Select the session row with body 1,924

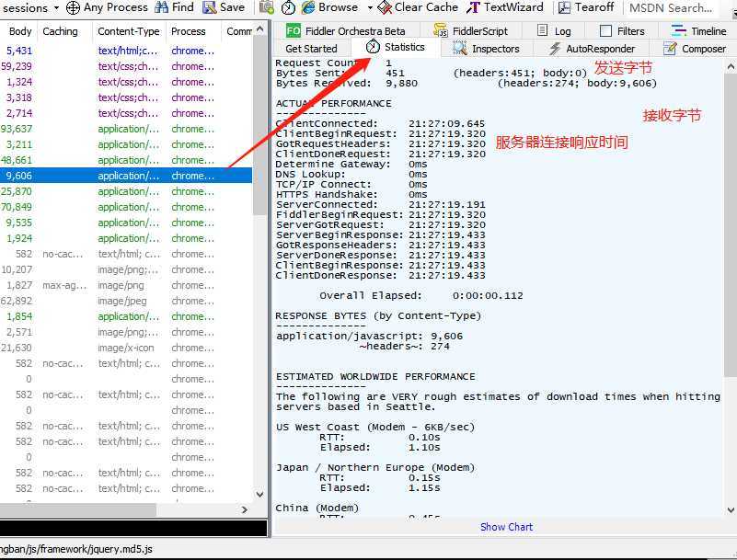point(126,238)
